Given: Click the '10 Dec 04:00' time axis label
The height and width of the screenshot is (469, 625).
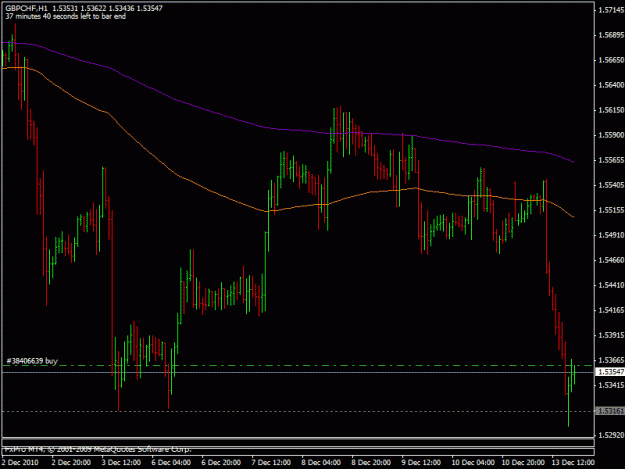Looking at the screenshot, I should [x=473, y=463].
